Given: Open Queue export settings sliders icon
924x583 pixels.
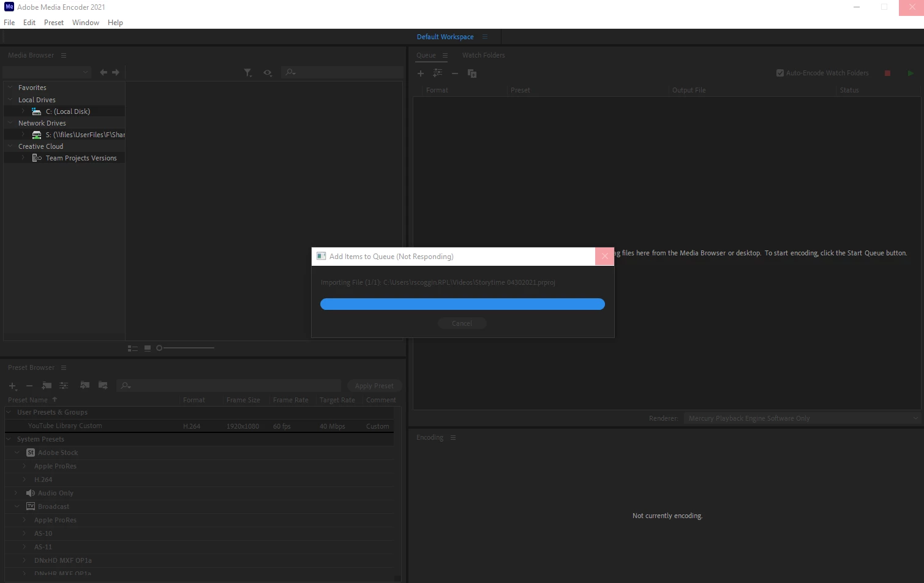Looking at the screenshot, I should pos(437,73).
